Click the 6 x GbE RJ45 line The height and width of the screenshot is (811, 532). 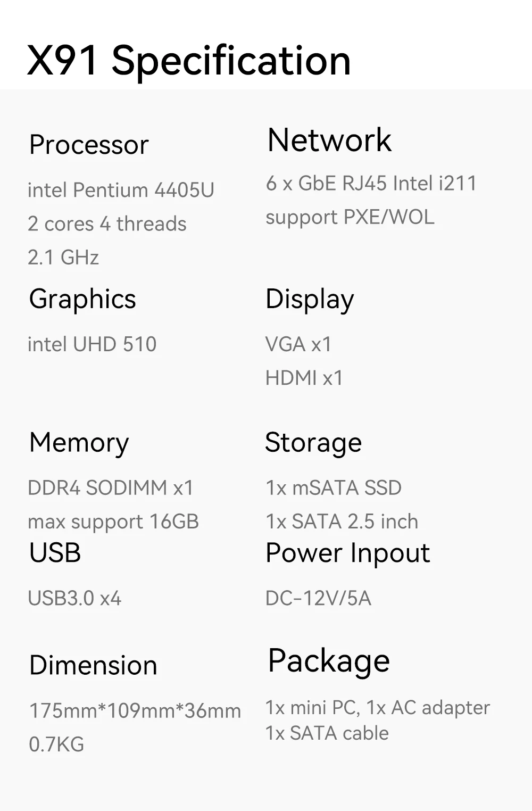(x=371, y=184)
